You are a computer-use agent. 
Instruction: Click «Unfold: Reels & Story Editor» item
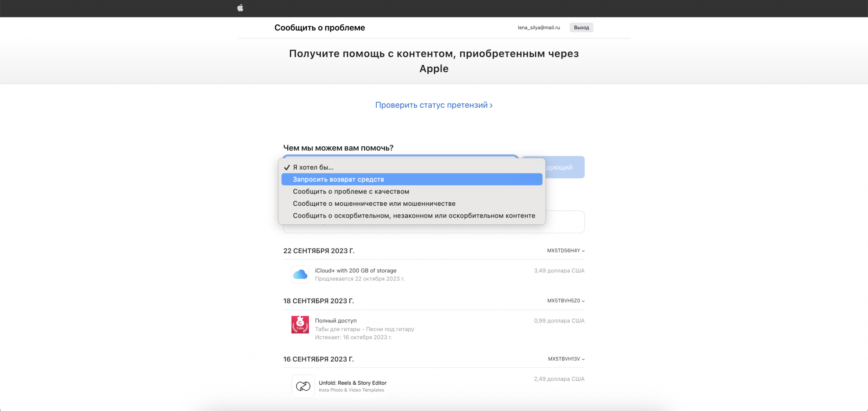(x=353, y=383)
